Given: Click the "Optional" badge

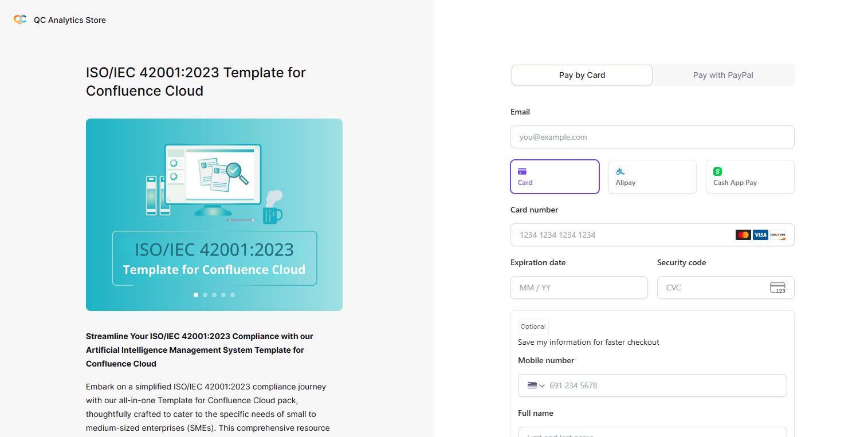Looking at the screenshot, I should click(533, 326).
